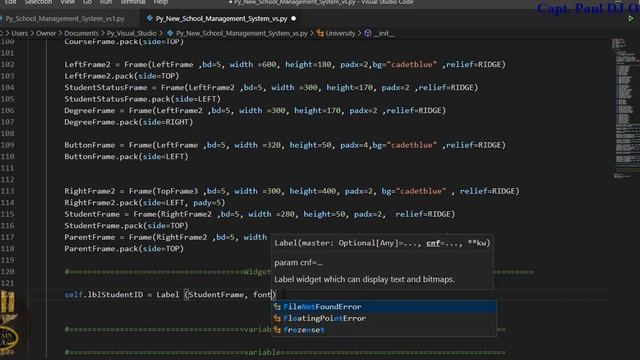Switch to Py_School_Management_System_vs1.py tab
640x360 pixels.
coord(65,19)
